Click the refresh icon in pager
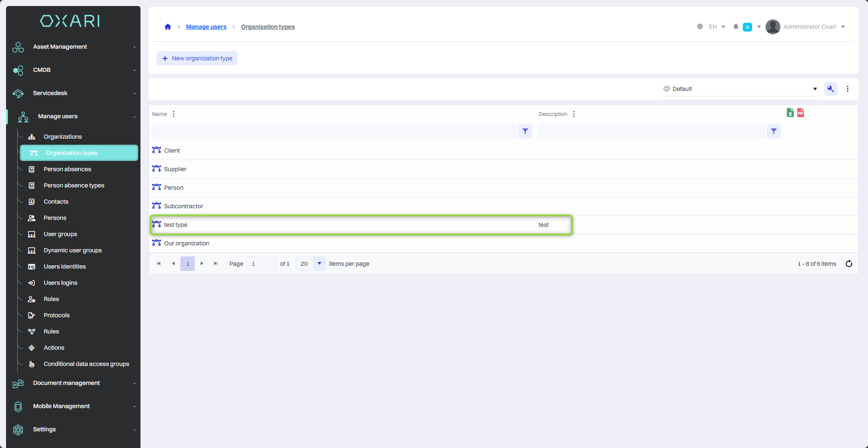The height and width of the screenshot is (448, 868). pyautogui.click(x=849, y=264)
